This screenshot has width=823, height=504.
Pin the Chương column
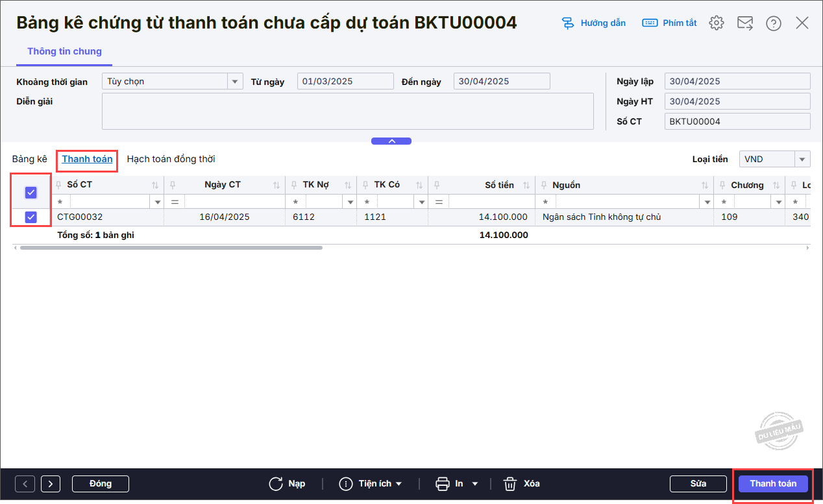click(x=721, y=185)
